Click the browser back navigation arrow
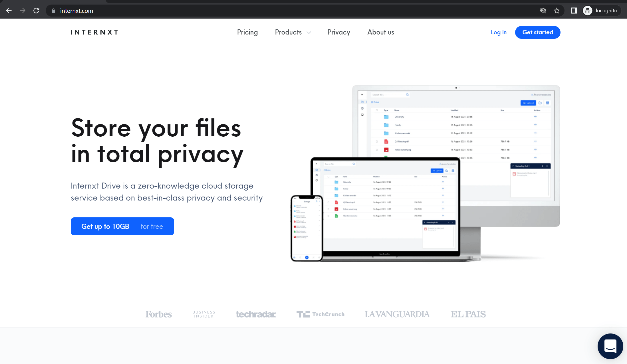 tap(9, 11)
